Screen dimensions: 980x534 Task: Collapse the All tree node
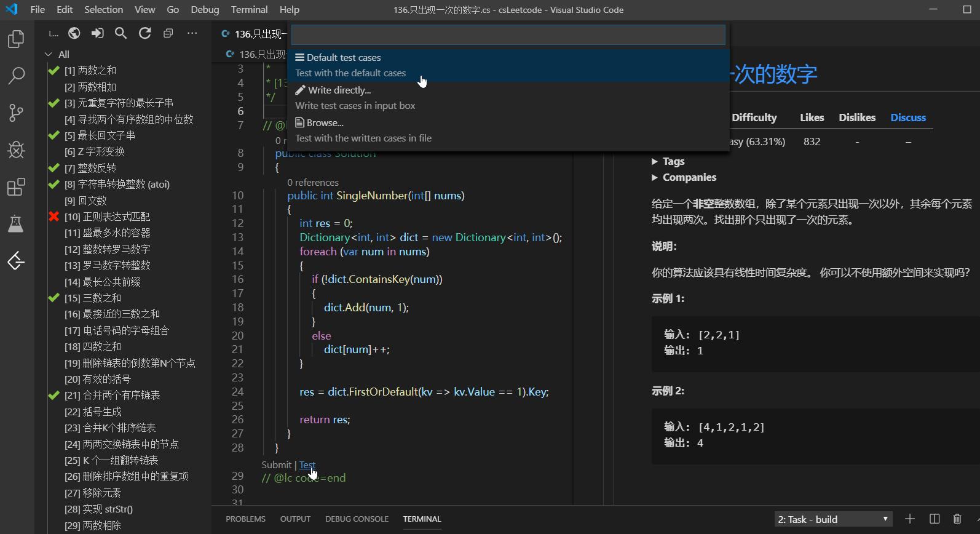[x=49, y=54]
